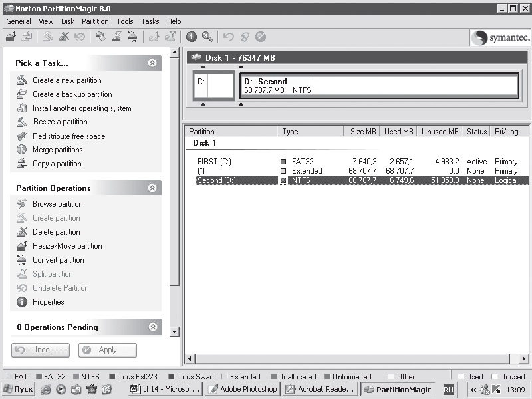
Task: Click the Create a new partition task icon
Action: (x=22, y=80)
